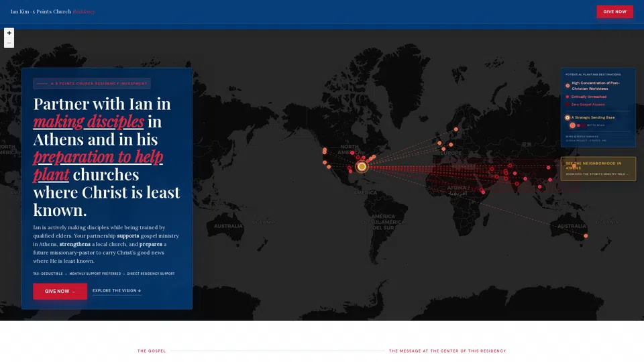This screenshot has width=644, height=362.
Task: Click the Ian Kim 5 Points Church Residency logo
Action: (x=52, y=11)
